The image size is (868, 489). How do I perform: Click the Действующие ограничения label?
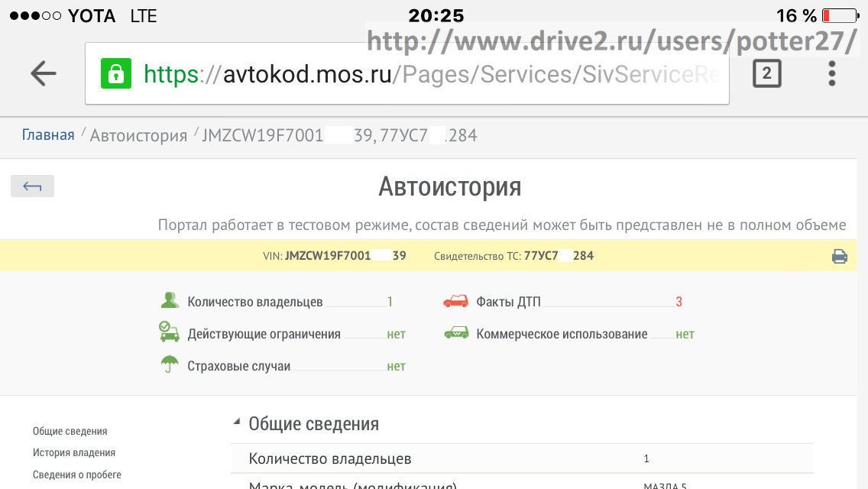[x=264, y=334]
